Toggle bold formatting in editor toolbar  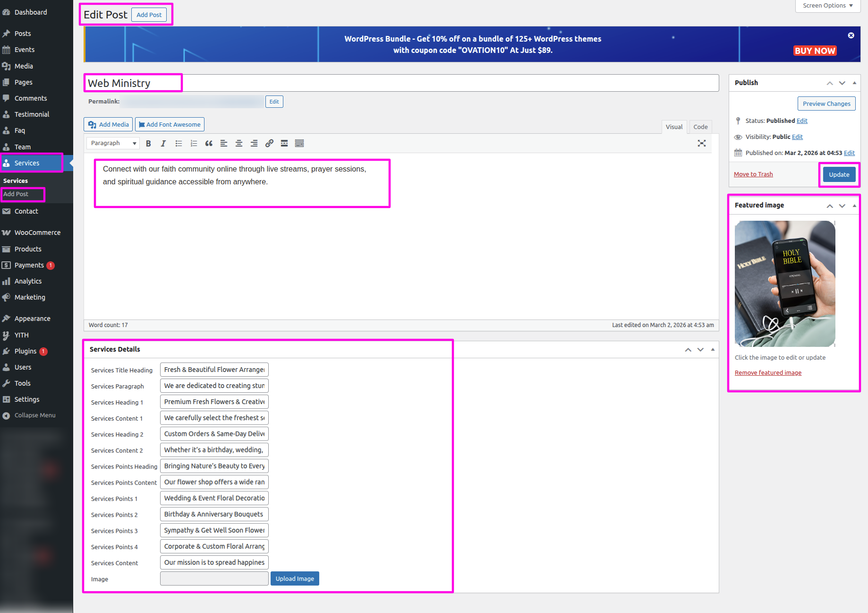coord(148,143)
